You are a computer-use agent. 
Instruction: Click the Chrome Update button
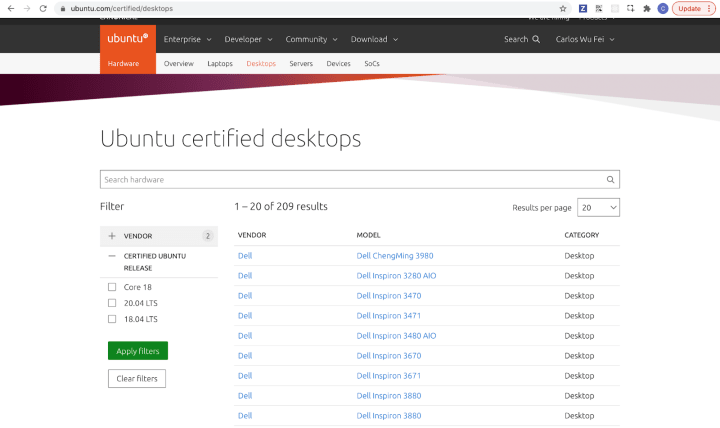point(693,8)
